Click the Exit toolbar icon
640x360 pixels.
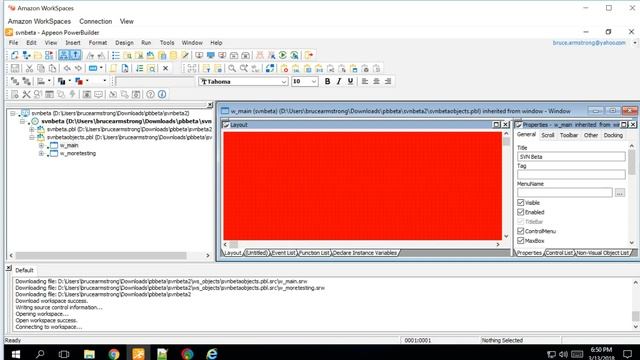pyautogui.click(x=309, y=55)
